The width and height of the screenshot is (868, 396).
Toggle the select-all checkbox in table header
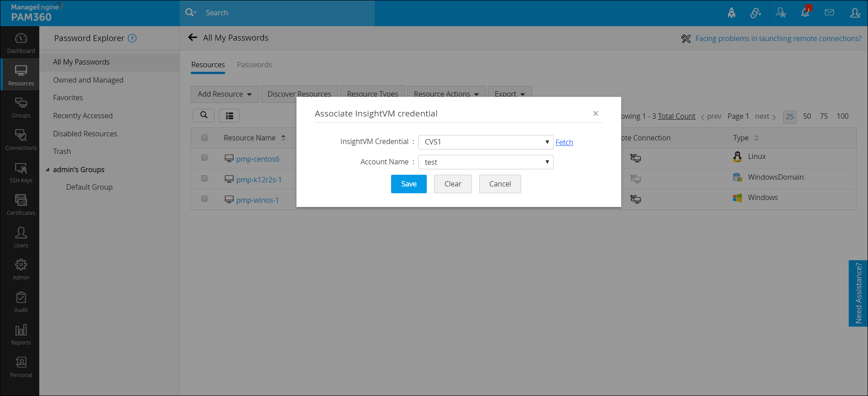point(204,138)
